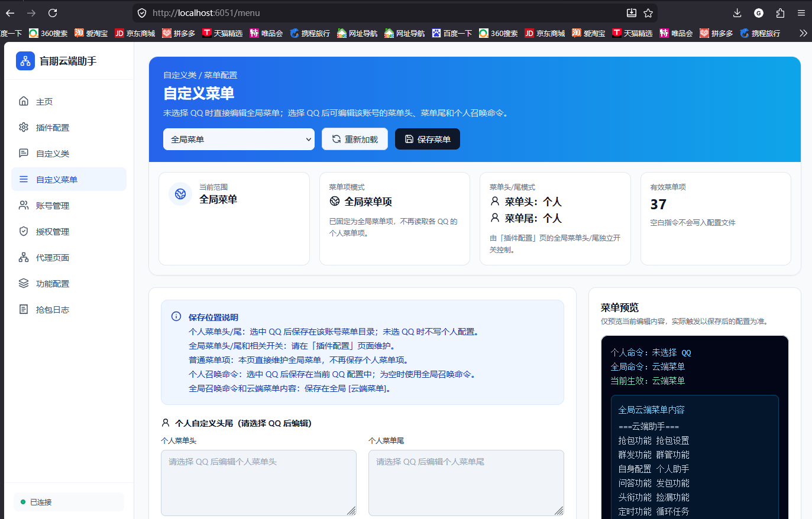Open the first 爱淘宝 bookmark
The width and height of the screenshot is (812, 519).
pyautogui.click(x=91, y=33)
